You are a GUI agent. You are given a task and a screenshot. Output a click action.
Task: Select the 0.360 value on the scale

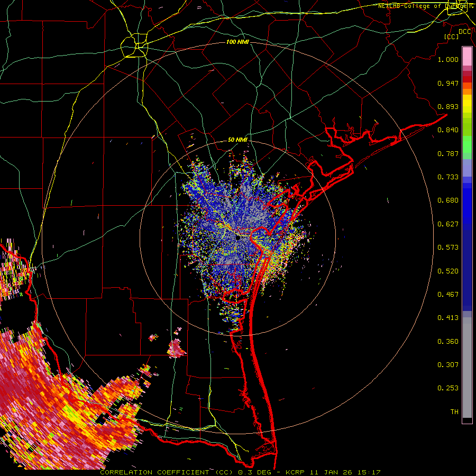coord(448,342)
